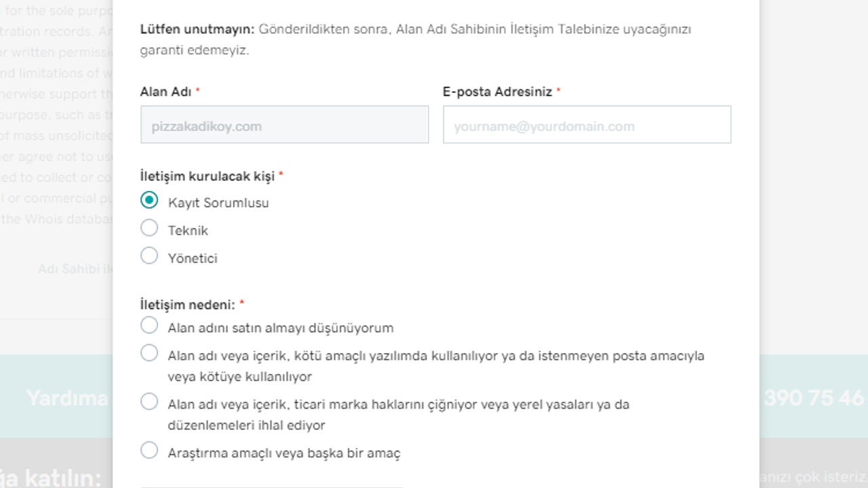Select the Teknik radio button
The height and width of the screenshot is (488, 868).
point(149,228)
